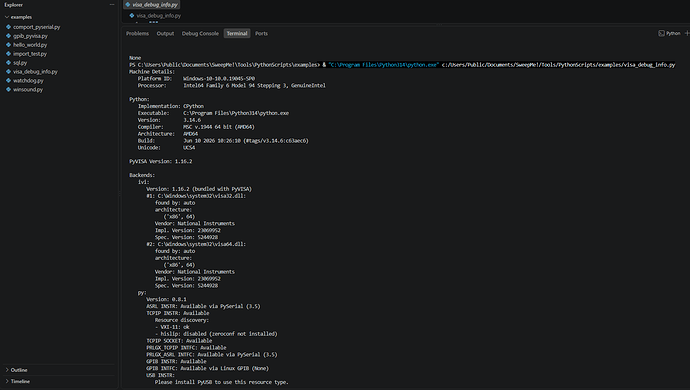Open gpib_pyvisa.py file name in Explorer
The width and height of the screenshot is (690, 390).
(30, 36)
